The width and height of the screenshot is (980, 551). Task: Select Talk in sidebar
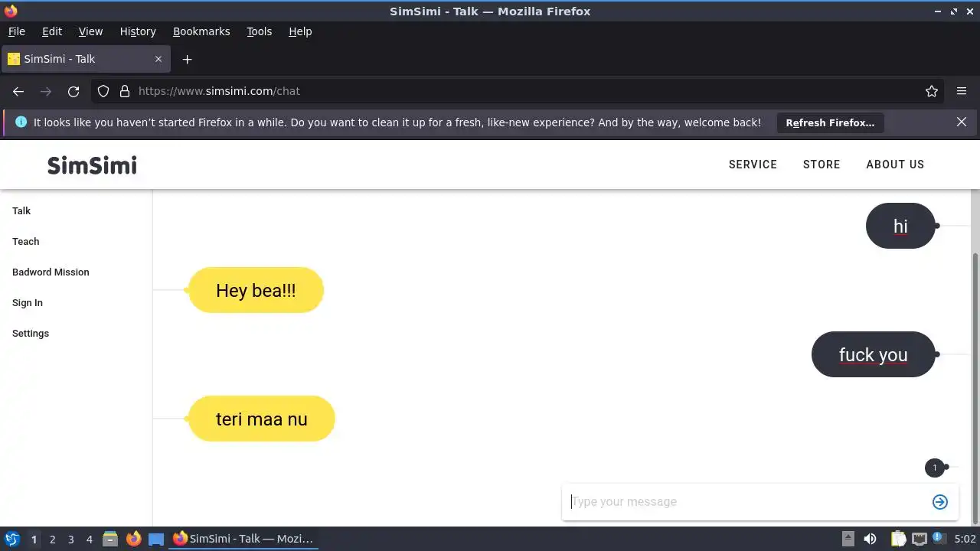point(21,210)
